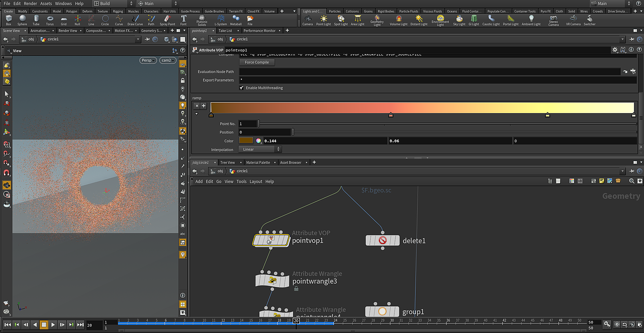Open the Render menu
The width and height of the screenshot is (644, 333).
pos(31,4)
